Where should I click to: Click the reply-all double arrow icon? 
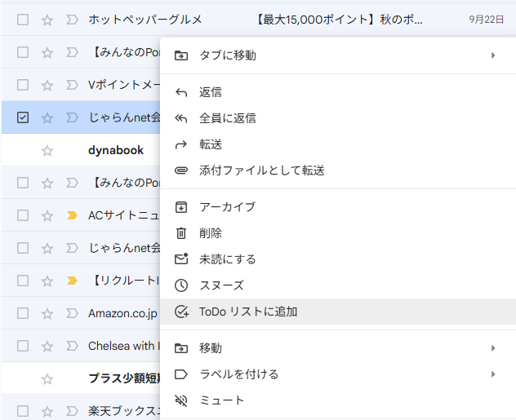click(x=181, y=118)
